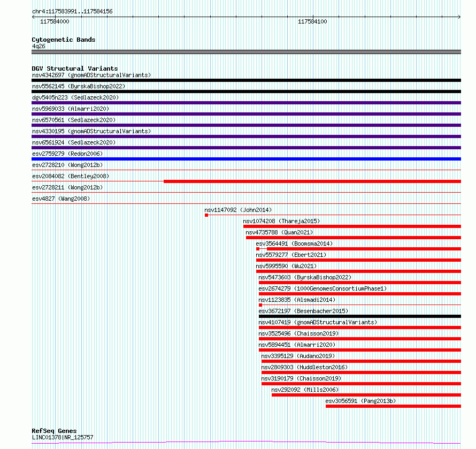Select nsv4735788 (Quan2021) label

(279, 232)
